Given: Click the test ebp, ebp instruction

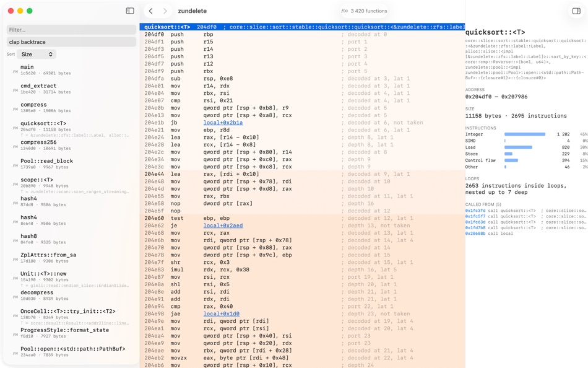Looking at the screenshot, I should 302,218.
